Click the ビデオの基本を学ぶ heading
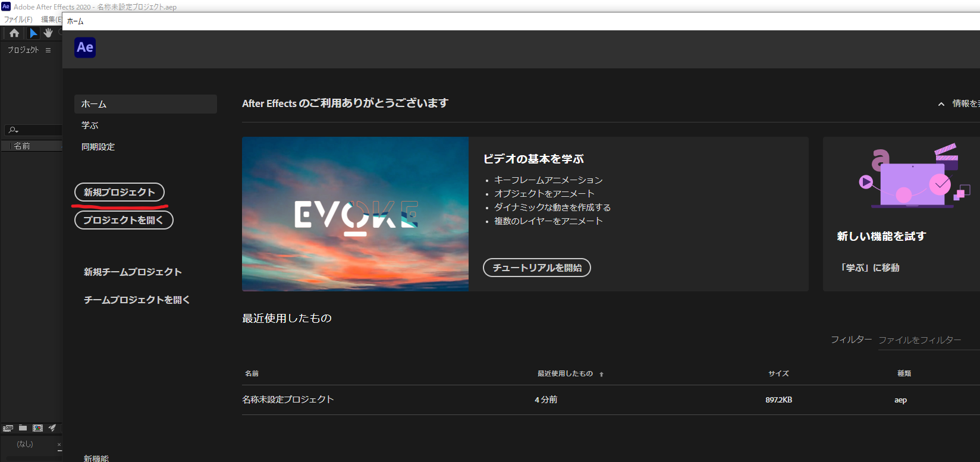The image size is (980, 462). tap(533, 159)
